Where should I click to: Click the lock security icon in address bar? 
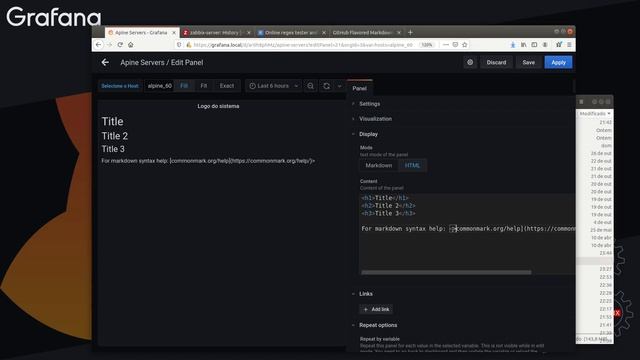pos(189,45)
